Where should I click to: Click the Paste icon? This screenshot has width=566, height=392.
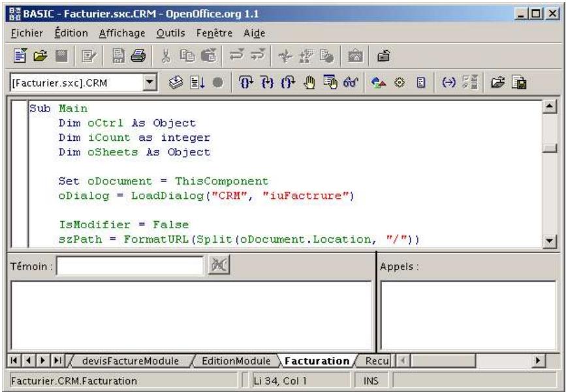pyautogui.click(x=209, y=56)
